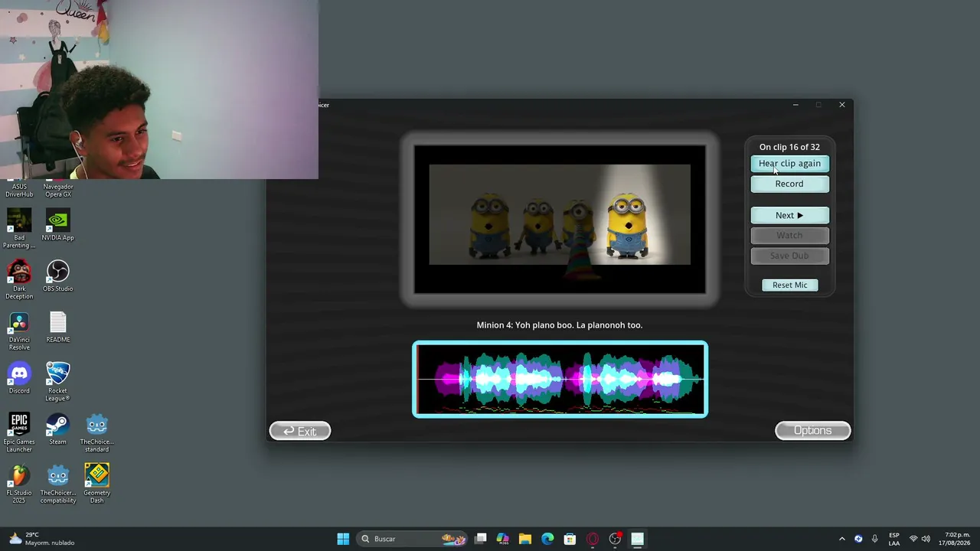This screenshot has height=551, width=980.
Task: Select the Dark Deception desktop icon
Action: click(19, 280)
